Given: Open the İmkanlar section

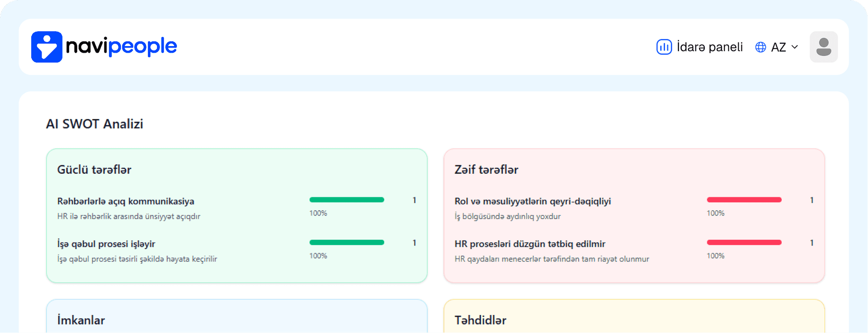Looking at the screenshot, I should pyautogui.click(x=81, y=320).
